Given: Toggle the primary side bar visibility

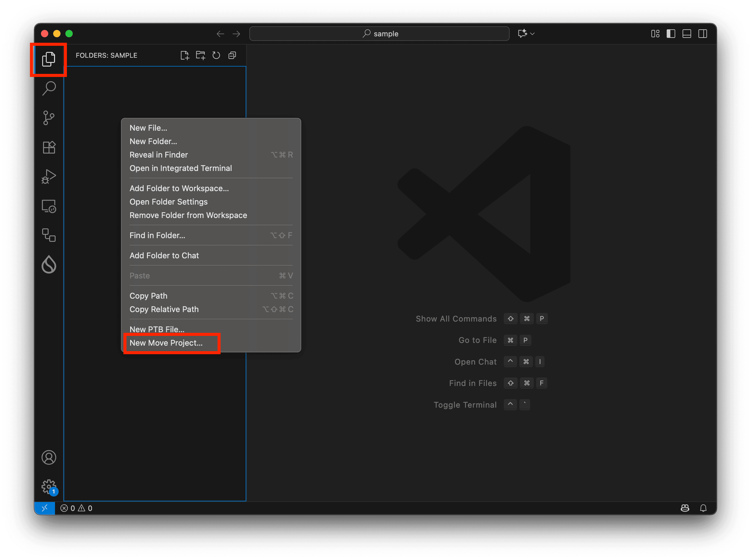Looking at the screenshot, I should pyautogui.click(x=671, y=34).
